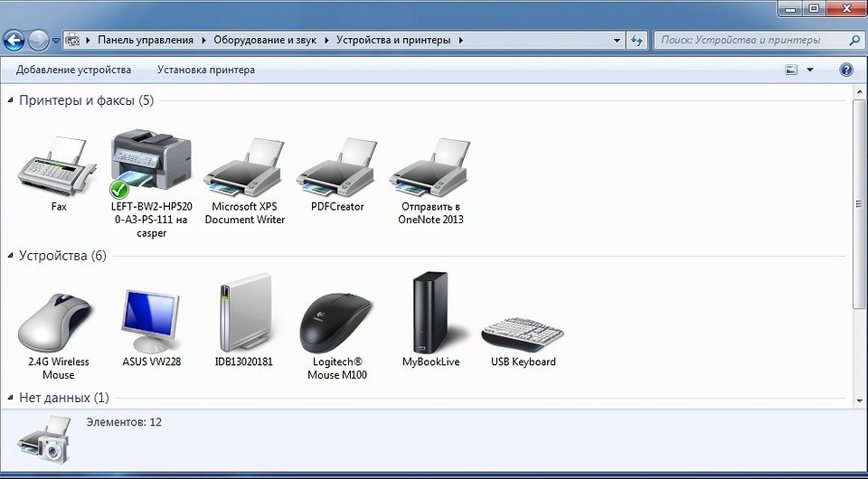
Task: Collapse the Устройства group
Action: tap(12, 257)
